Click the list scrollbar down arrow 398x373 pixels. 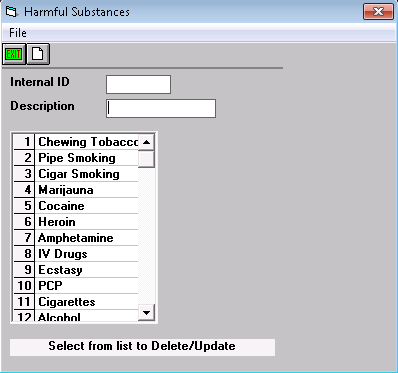coord(146,313)
